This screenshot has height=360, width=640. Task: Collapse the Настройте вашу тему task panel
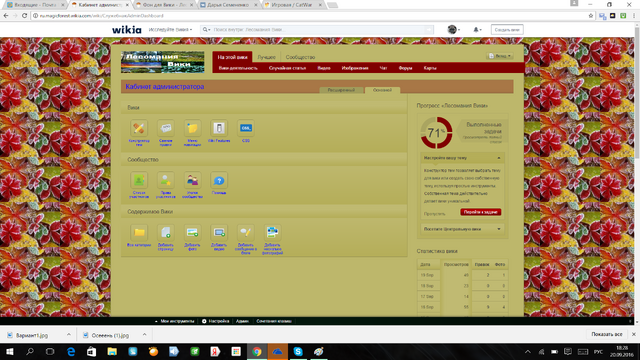coord(498,158)
